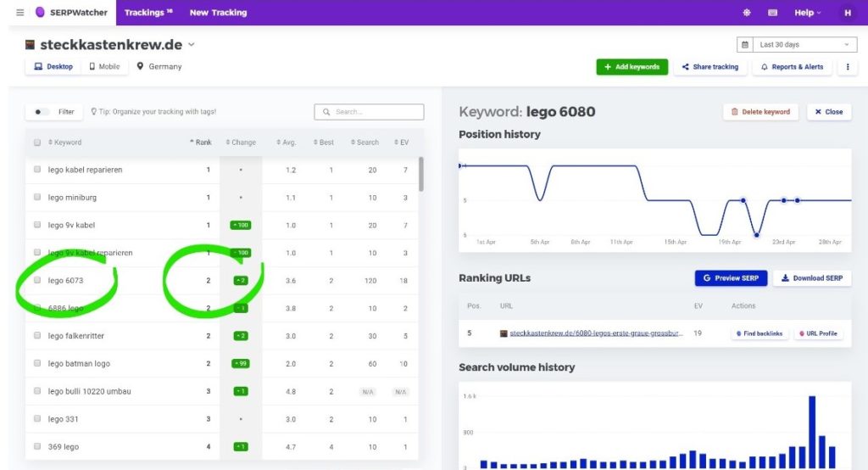The image size is (868, 470).
Task: Select the lego miniburg keyword row
Action: click(x=221, y=198)
